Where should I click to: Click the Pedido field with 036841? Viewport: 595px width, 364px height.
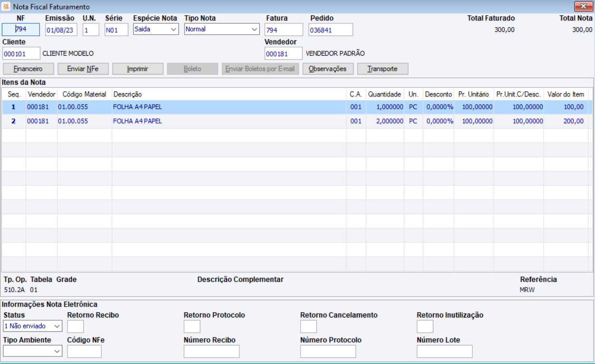tap(331, 29)
